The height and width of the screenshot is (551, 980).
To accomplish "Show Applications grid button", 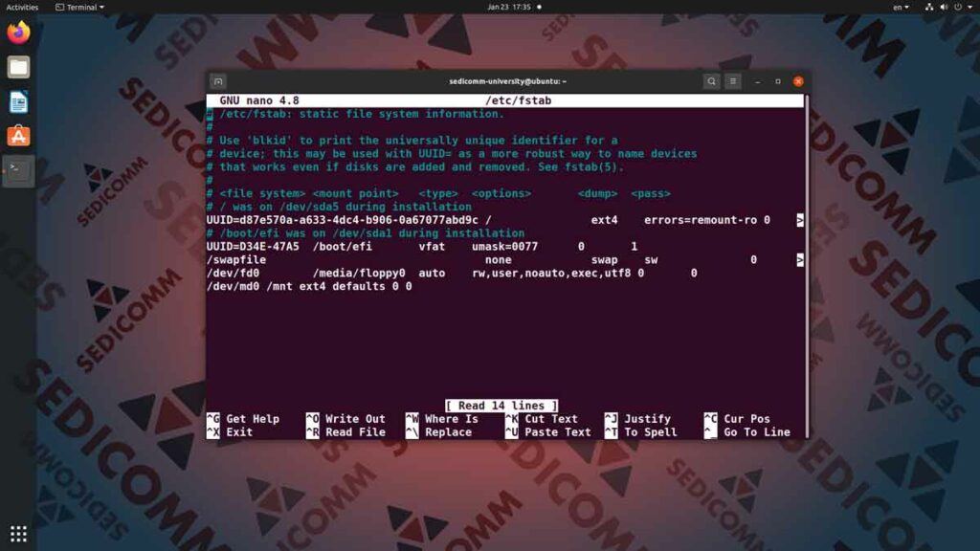I will click(18, 533).
